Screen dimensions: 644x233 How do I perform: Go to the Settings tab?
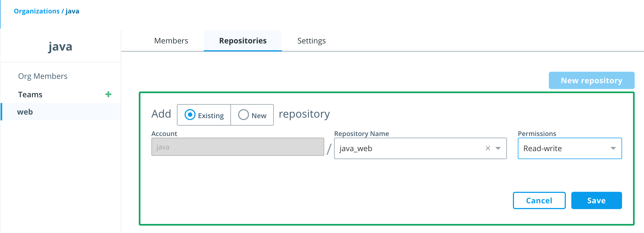pyautogui.click(x=312, y=41)
